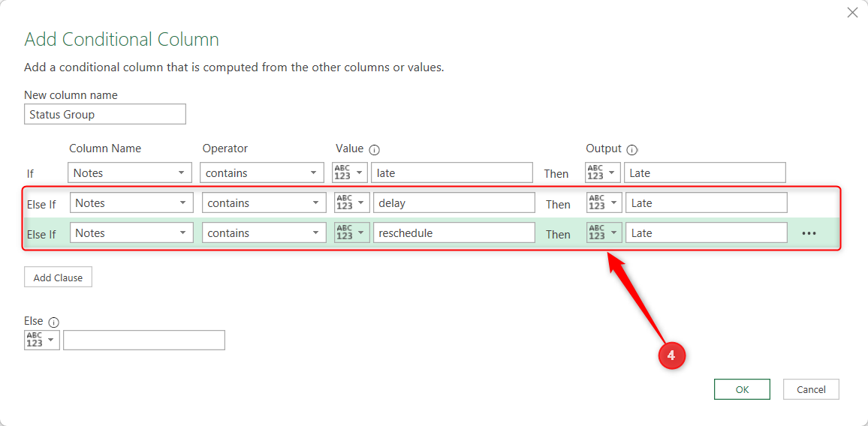This screenshot has height=426, width=868.
Task: Confirm with the OK button
Action: 742,389
